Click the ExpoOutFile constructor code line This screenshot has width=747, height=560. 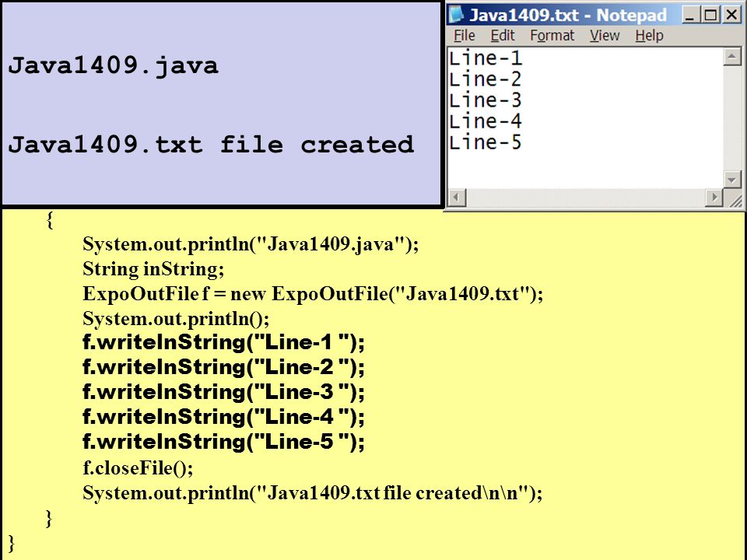[x=313, y=293]
